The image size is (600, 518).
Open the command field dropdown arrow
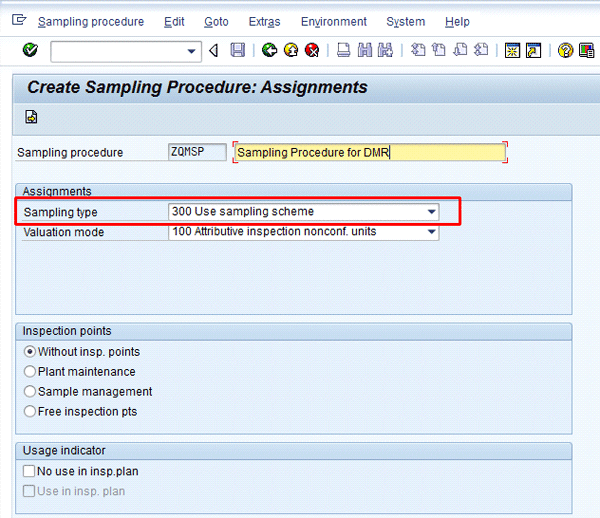point(191,51)
